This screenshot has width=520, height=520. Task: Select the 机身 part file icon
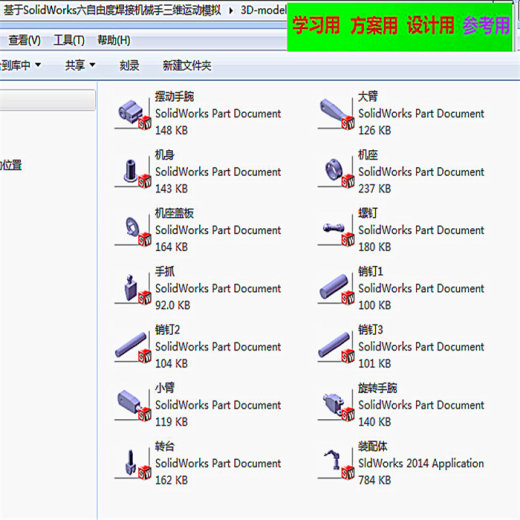point(133,172)
